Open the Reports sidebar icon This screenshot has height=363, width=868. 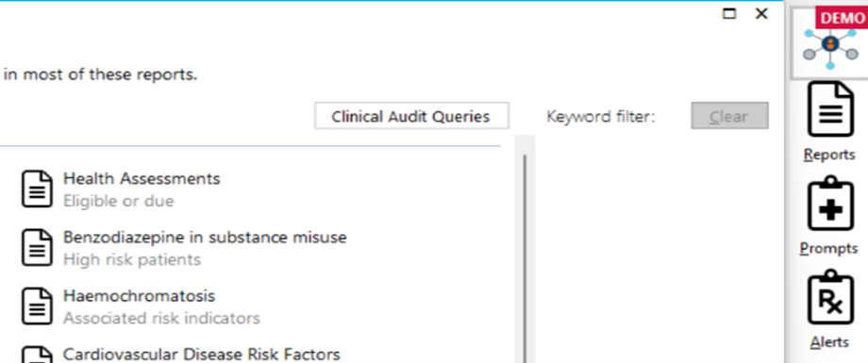[x=829, y=109]
